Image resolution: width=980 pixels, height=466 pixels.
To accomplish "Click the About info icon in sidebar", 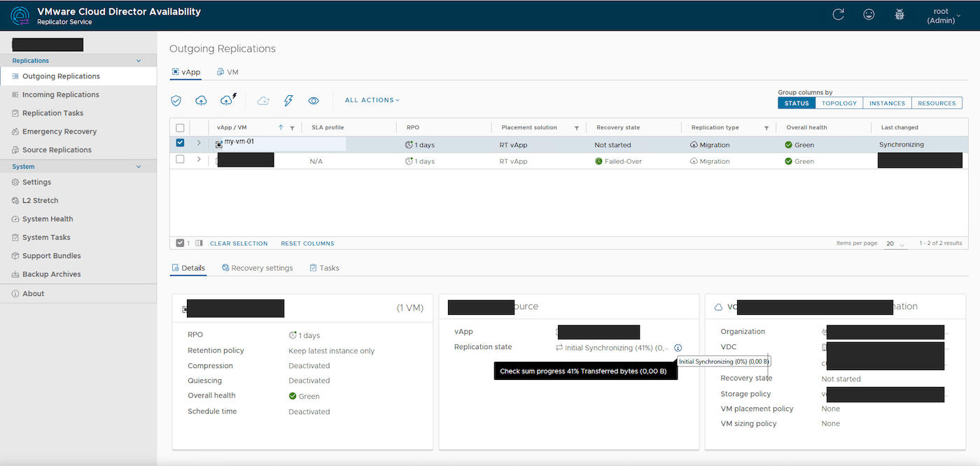I will pyautogui.click(x=15, y=294).
